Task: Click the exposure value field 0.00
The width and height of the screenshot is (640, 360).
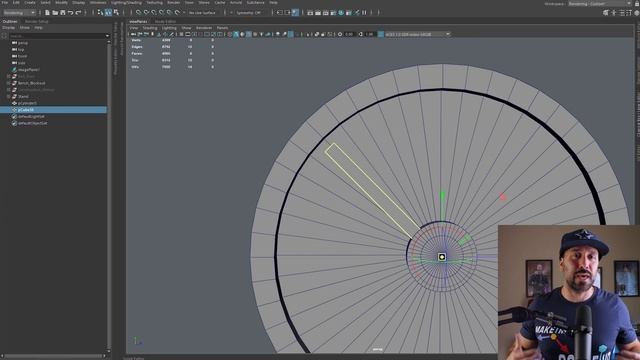Action: [349, 34]
